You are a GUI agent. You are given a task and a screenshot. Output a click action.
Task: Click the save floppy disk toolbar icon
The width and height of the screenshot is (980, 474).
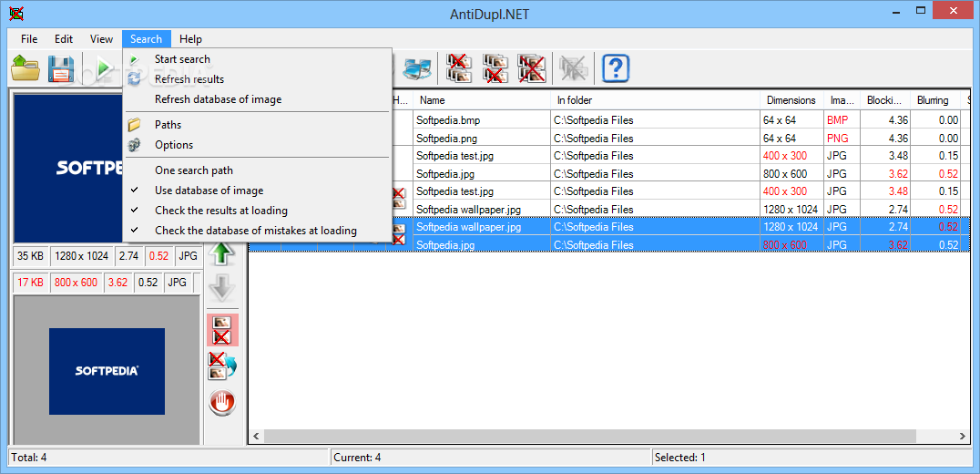61,67
